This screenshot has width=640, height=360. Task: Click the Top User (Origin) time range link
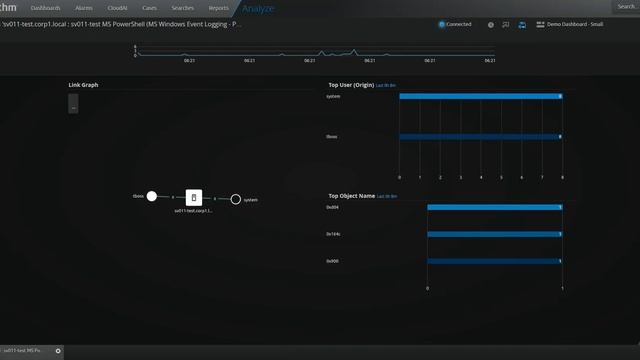[x=386, y=85]
